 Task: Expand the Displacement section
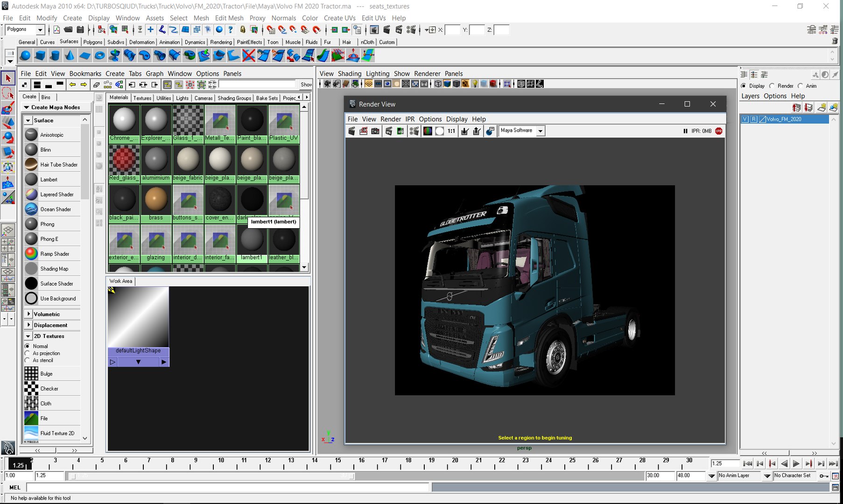point(28,325)
